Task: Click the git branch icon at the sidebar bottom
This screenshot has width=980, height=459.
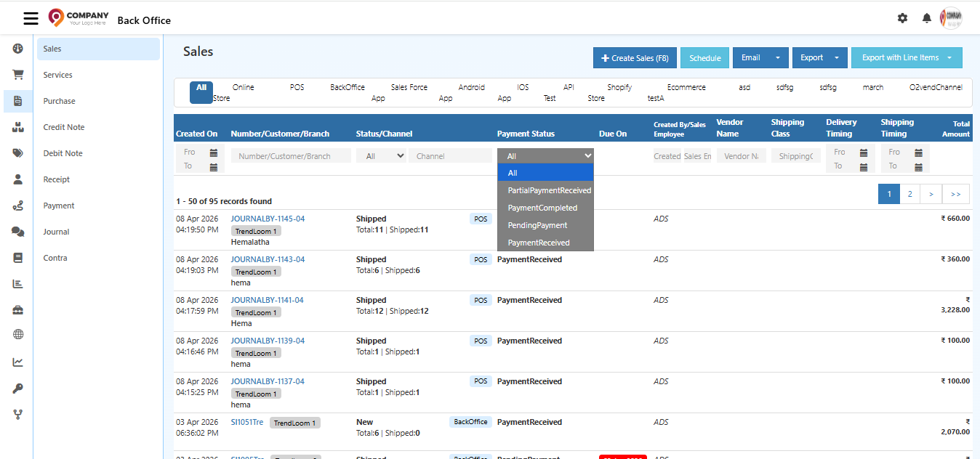Action: 17,414
